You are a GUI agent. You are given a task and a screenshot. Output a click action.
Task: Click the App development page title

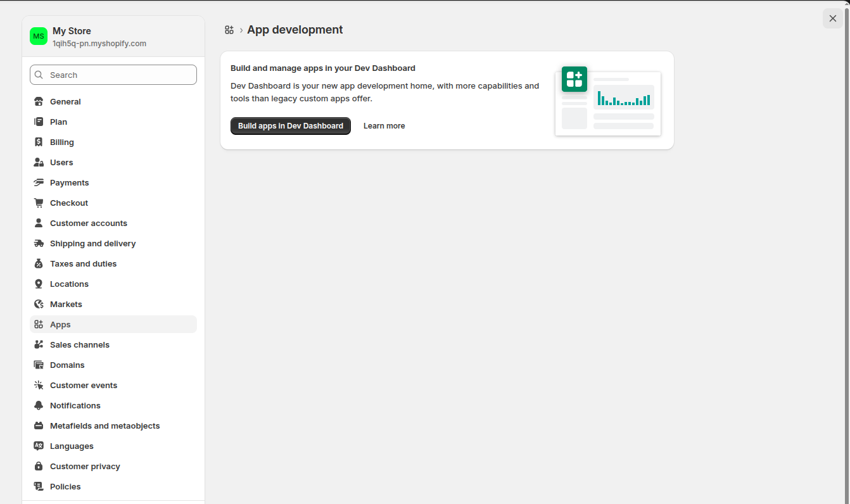[x=295, y=30]
